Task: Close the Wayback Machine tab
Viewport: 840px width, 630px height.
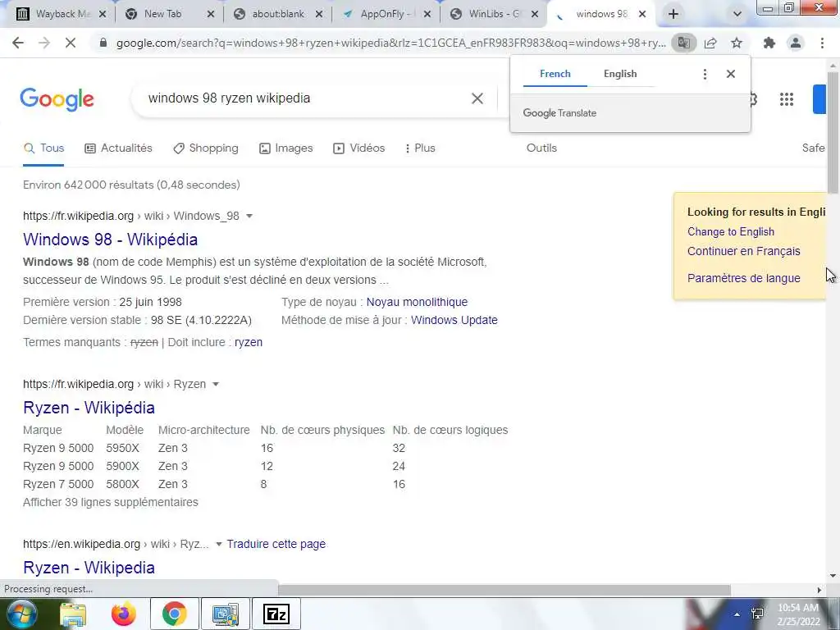Action: point(103,15)
